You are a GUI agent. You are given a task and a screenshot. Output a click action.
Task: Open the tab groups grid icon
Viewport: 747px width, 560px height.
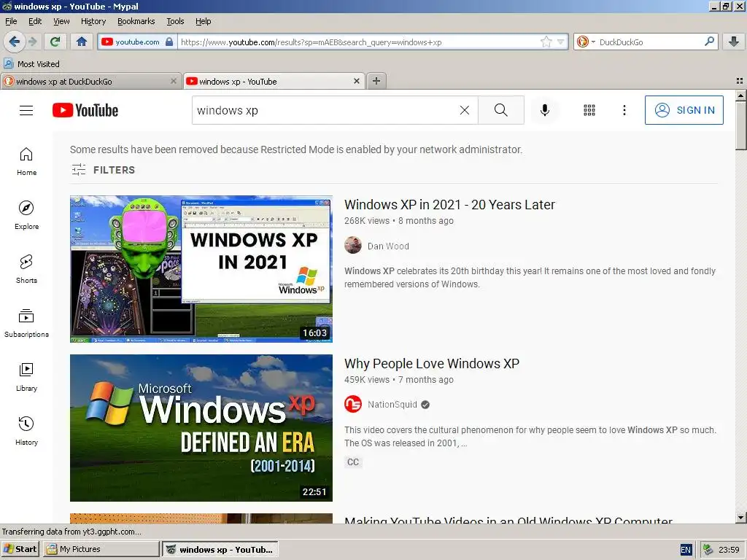[x=740, y=81]
